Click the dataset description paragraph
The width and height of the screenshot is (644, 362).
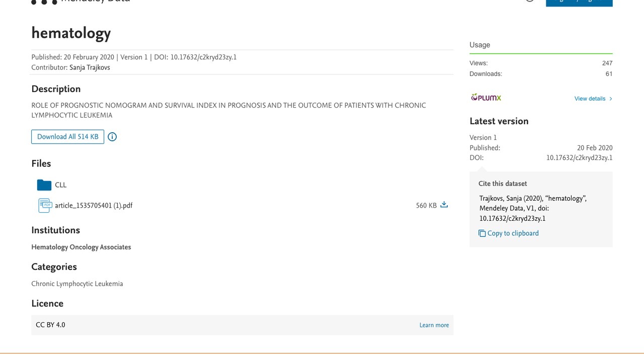pyautogui.click(x=228, y=111)
